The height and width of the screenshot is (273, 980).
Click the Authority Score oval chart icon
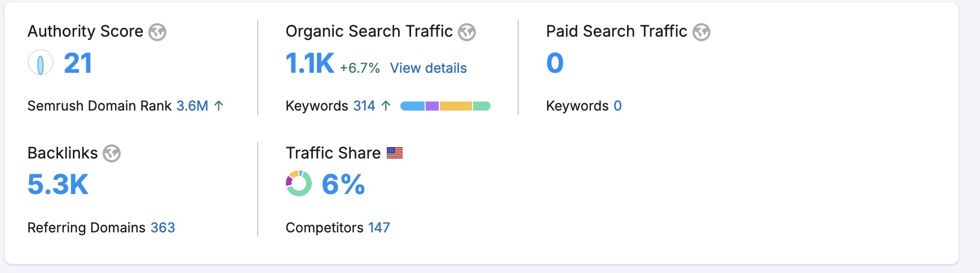[x=41, y=63]
